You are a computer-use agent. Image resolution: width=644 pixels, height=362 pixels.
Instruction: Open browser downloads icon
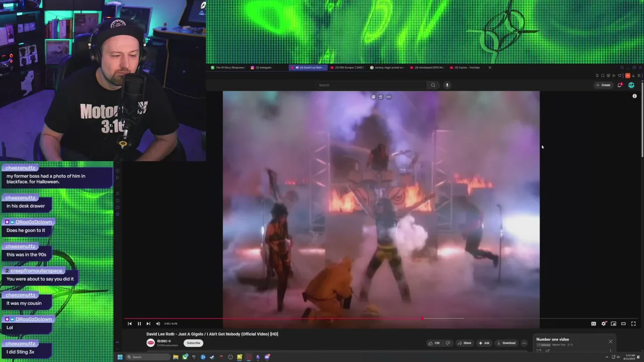[633, 75]
